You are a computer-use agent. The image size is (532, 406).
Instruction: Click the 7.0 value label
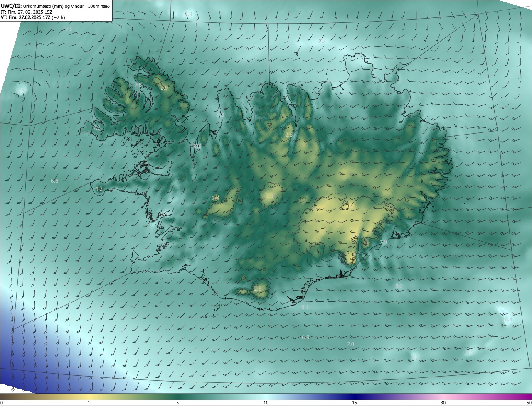click(x=350, y=345)
